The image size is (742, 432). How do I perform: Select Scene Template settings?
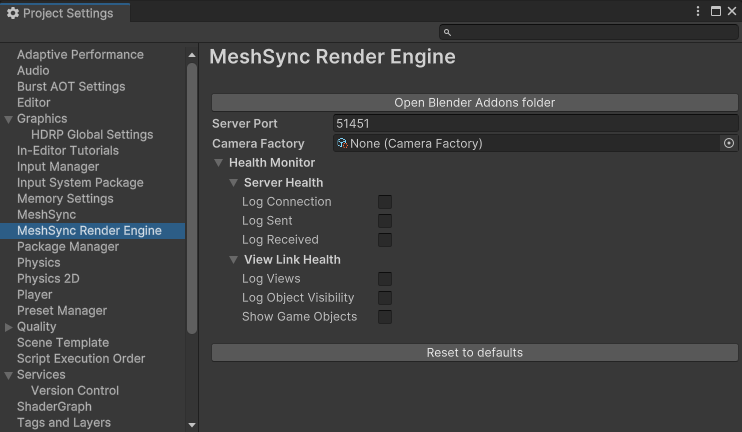pyautogui.click(x=63, y=343)
